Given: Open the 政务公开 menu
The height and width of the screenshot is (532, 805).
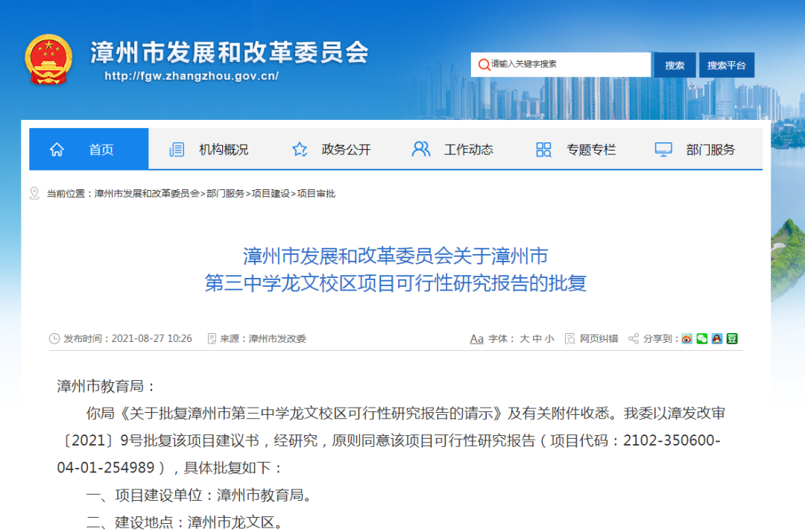Looking at the screenshot, I should click(332, 150).
